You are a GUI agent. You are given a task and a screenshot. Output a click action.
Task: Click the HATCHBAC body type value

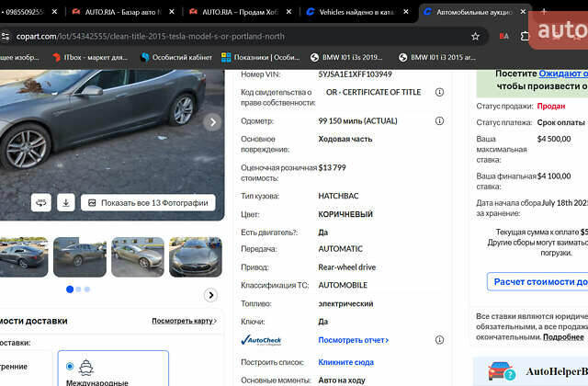pos(338,196)
